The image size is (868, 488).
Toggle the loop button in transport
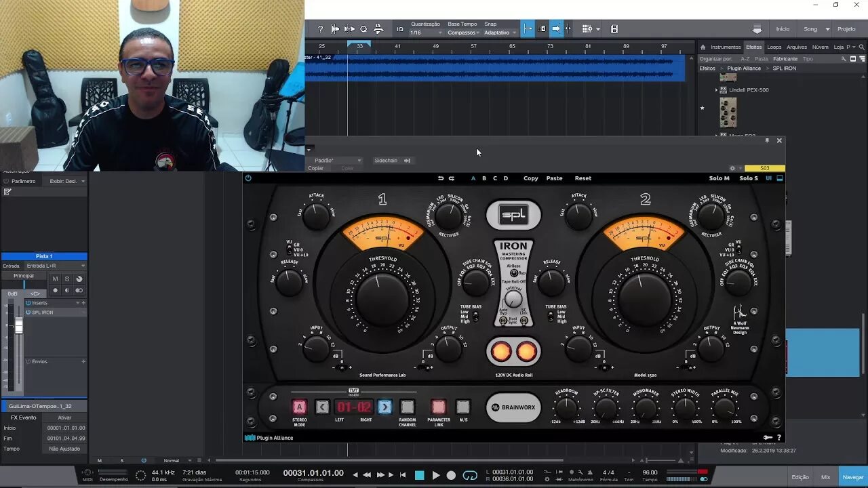coord(469,476)
